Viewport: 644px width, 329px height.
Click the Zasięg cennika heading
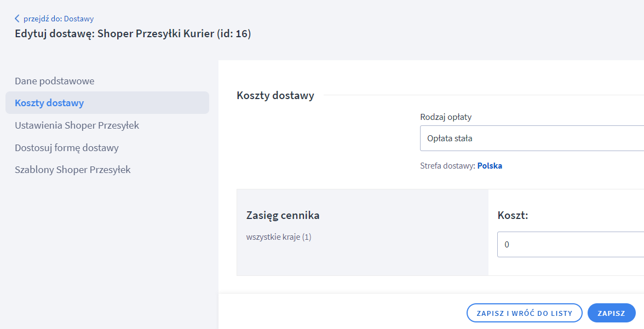pyautogui.click(x=283, y=215)
